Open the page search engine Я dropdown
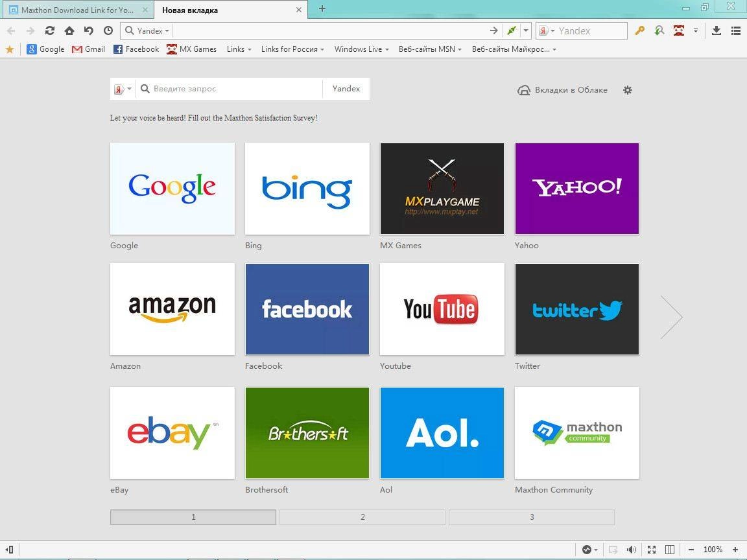Image resolution: width=747 pixels, height=560 pixels. [x=123, y=89]
